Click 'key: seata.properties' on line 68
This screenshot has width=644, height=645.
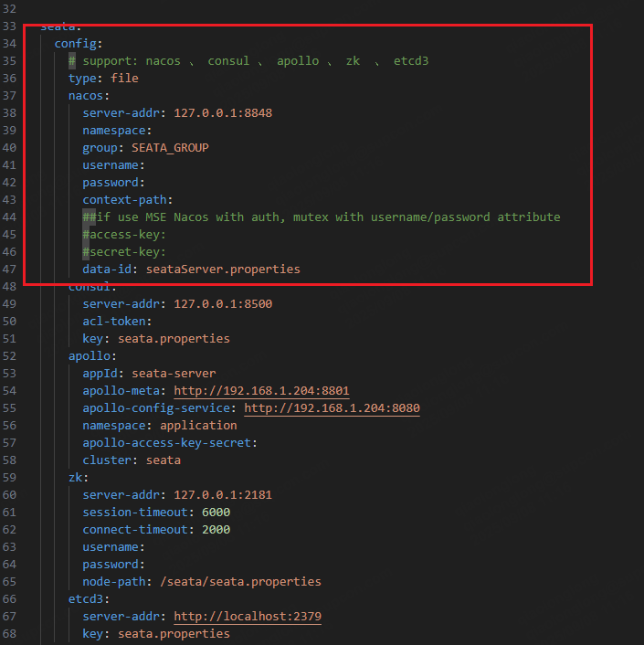[156, 634]
